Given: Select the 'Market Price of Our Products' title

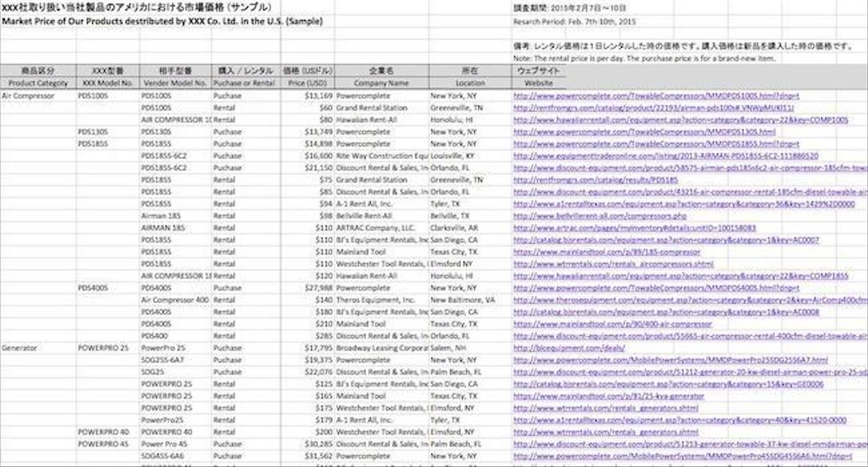Looking at the screenshot, I should click(162, 22).
